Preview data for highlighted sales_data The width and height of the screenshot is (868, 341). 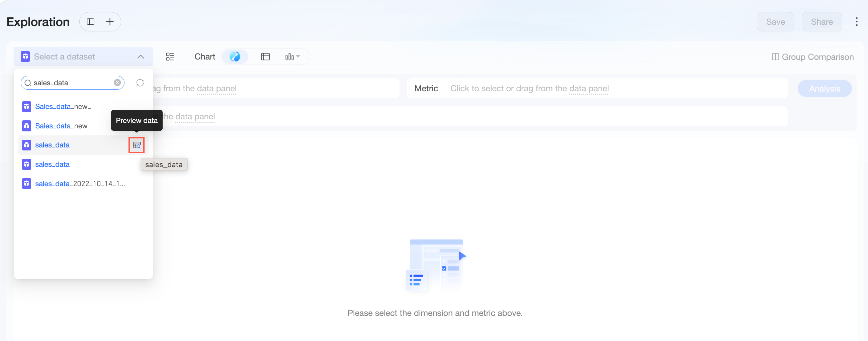(137, 145)
